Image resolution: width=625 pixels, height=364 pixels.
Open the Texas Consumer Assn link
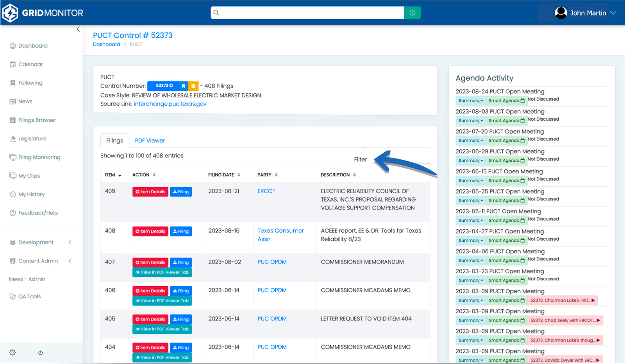(x=280, y=235)
